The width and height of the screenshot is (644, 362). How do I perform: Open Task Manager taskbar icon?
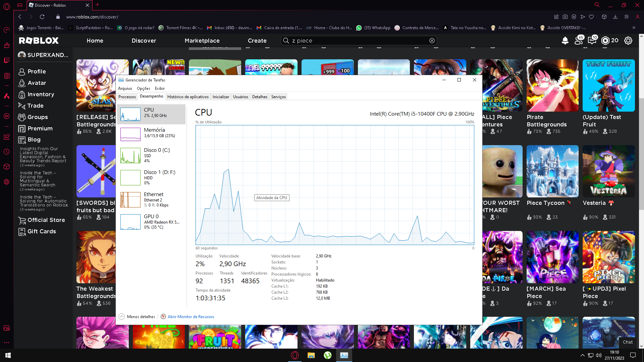point(344,355)
